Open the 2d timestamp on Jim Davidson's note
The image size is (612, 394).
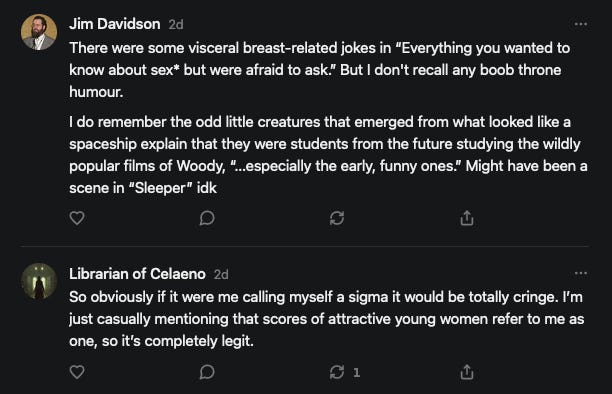(176, 25)
